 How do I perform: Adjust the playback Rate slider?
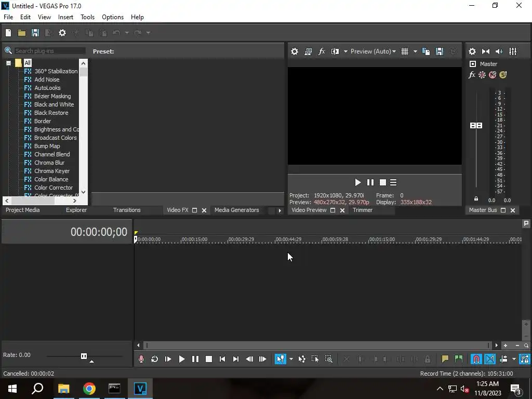[x=84, y=356]
